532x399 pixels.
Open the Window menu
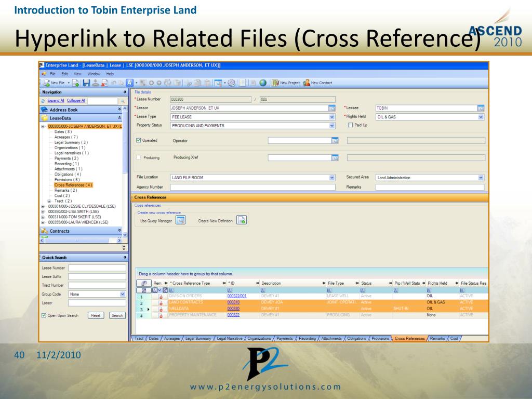tap(94, 74)
